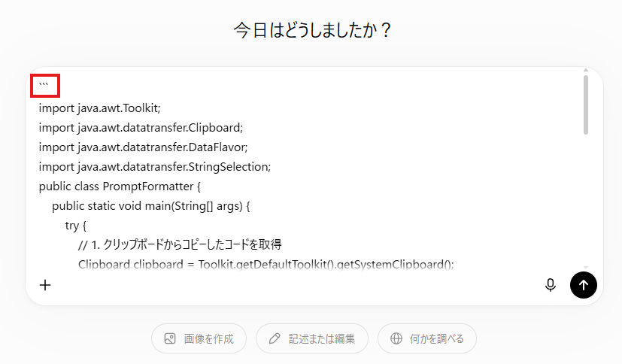Open the plus attachment menu
622x364 pixels.
coord(45,285)
